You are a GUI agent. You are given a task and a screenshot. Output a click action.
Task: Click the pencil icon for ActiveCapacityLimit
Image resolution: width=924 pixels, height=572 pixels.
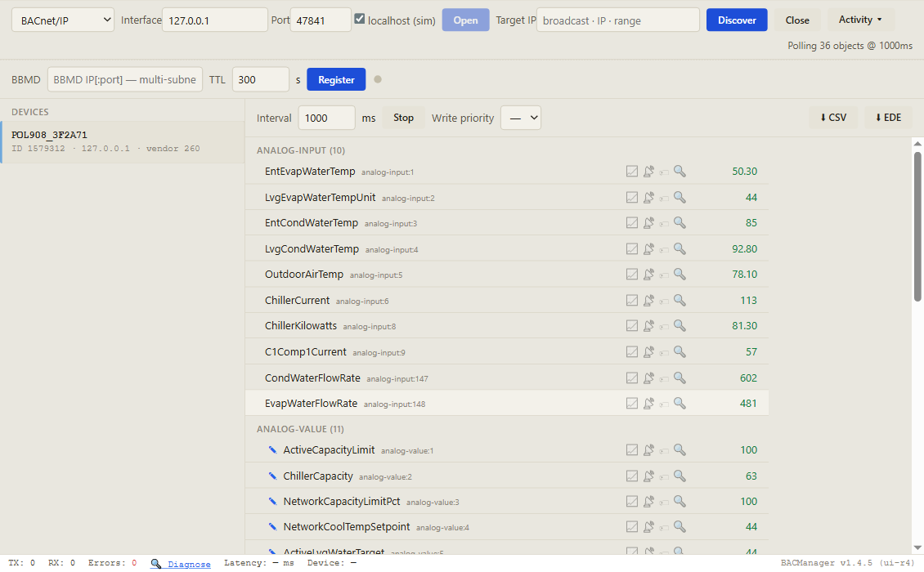pos(272,450)
